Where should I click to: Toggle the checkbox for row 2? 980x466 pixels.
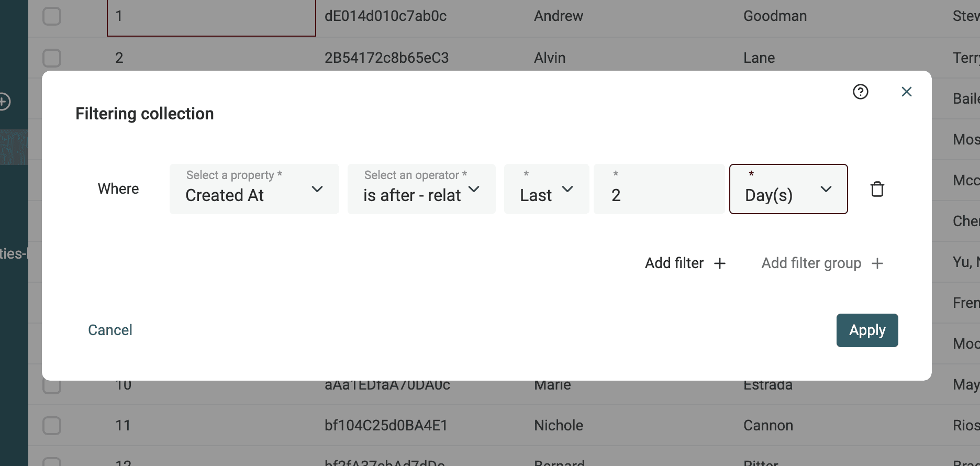(x=52, y=58)
